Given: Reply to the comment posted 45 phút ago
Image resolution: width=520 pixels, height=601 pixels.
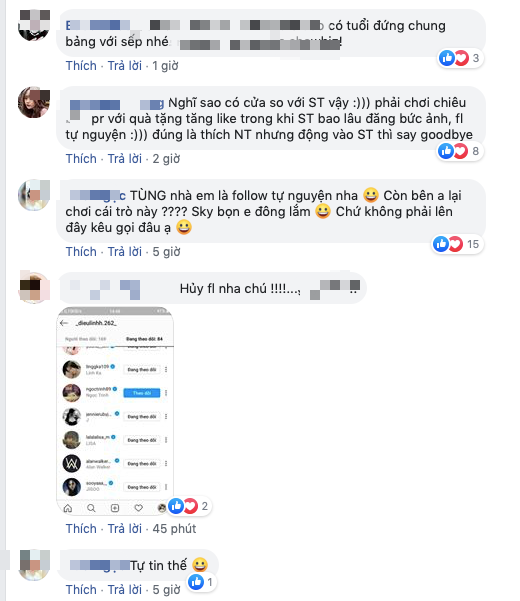Looking at the screenshot, I should point(125,529).
